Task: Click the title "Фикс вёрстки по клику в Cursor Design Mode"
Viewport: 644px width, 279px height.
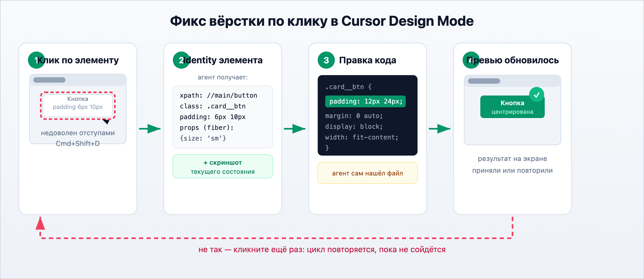Action: pyautogui.click(x=322, y=21)
